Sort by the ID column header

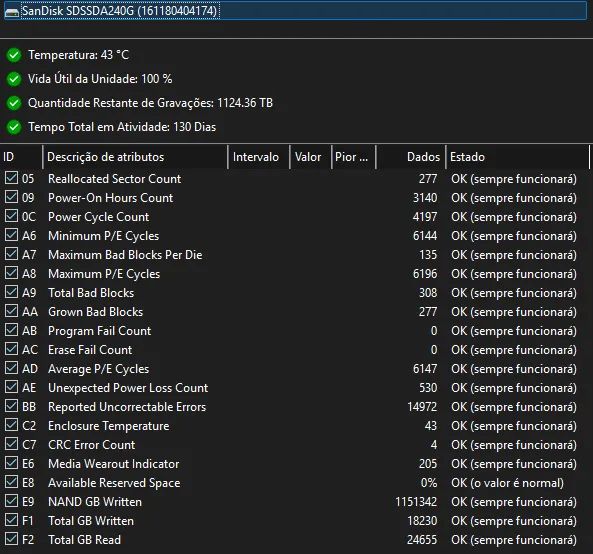coord(22,157)
